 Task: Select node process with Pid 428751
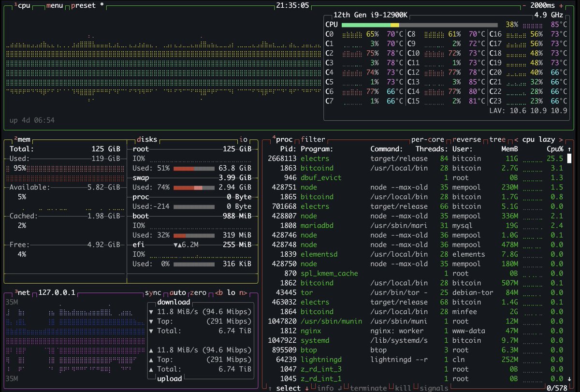(x=414, y=187)
